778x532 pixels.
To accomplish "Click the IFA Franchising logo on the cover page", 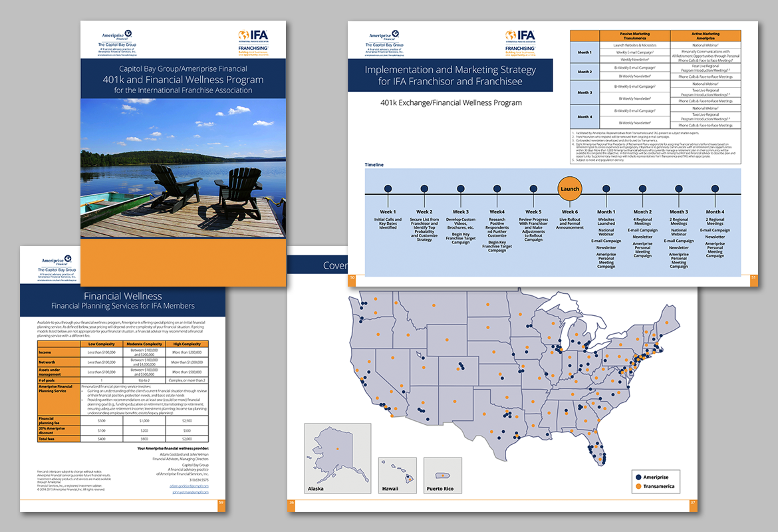I will click(x=253, y=40).
